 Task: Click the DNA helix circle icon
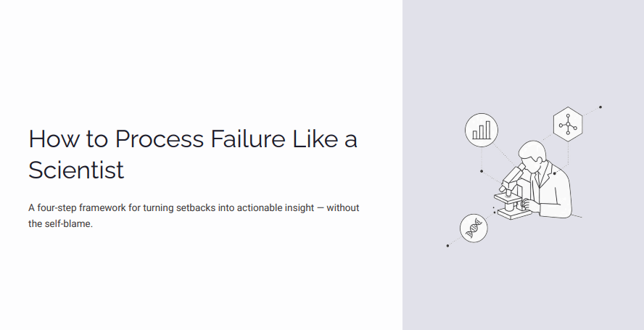click(474, 228)
